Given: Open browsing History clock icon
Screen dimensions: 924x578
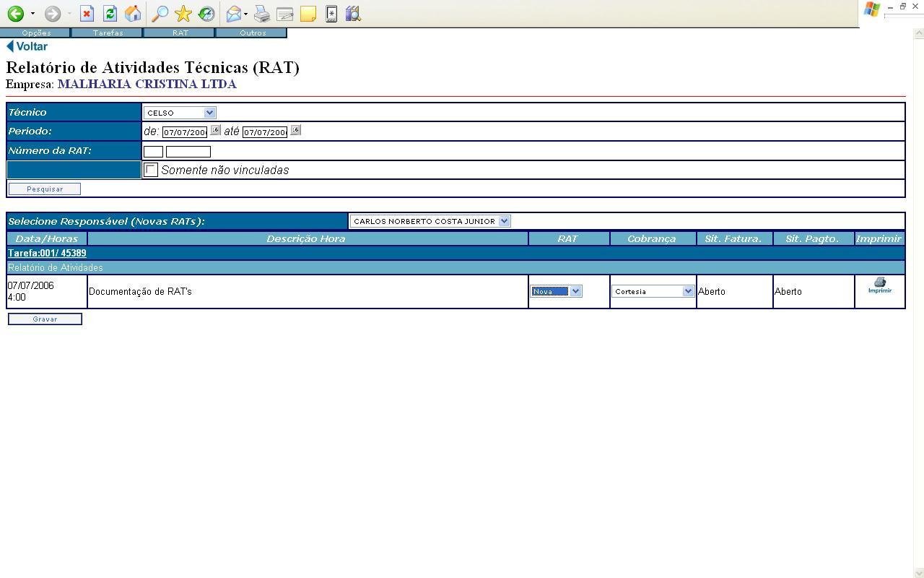Looking at the screenshot, I should click(x=206, y=14).
